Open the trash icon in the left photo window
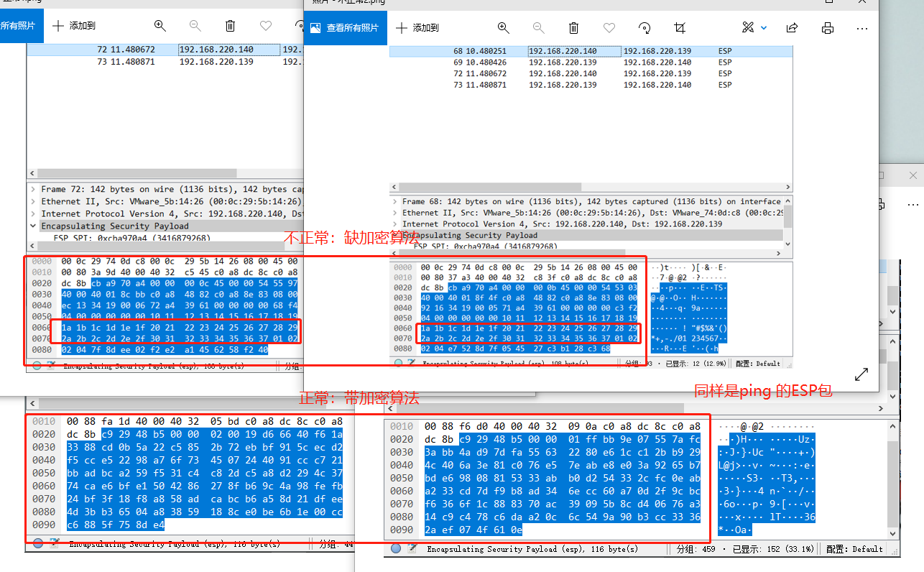 click(230, 26)
